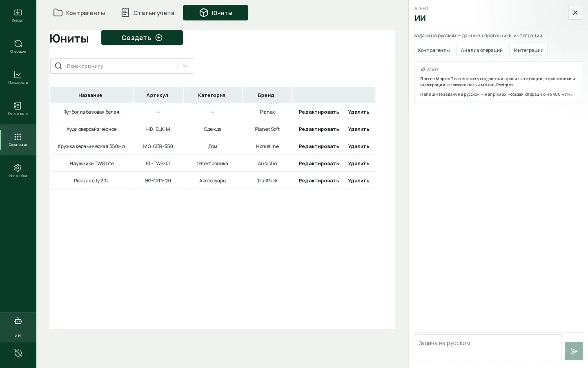Pick the Анализ операций suggestion chip
This screenshot has width=588, height=368.
coord(481,50)
